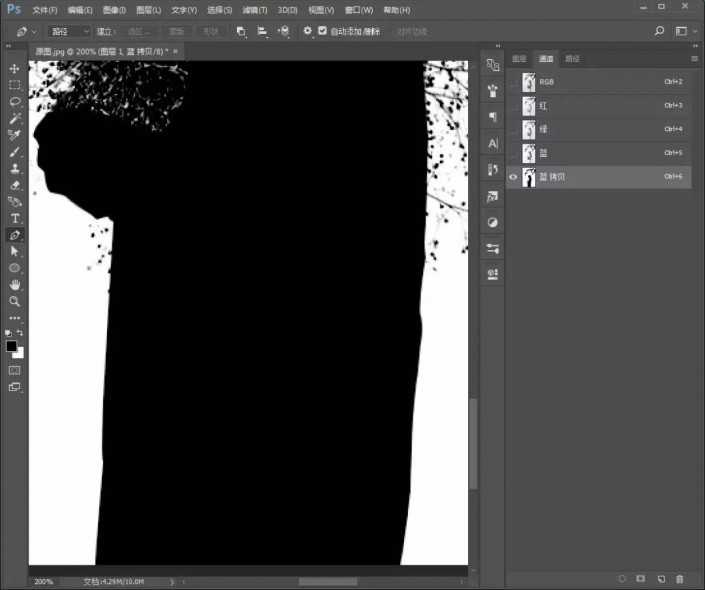Screen dimensions: 705x590
Task: Hide the 蓝 拷贝 channel eye
Action: [x=514, y=177]
